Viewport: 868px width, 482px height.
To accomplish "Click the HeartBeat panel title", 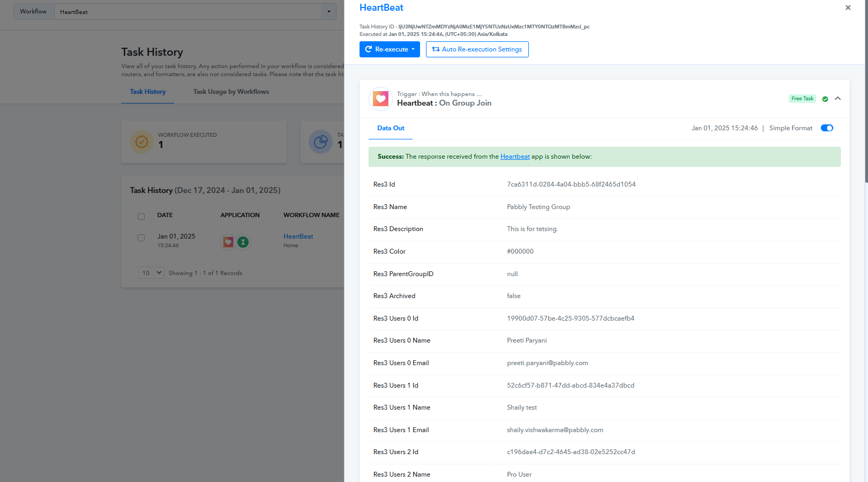I will click(381, 8).
